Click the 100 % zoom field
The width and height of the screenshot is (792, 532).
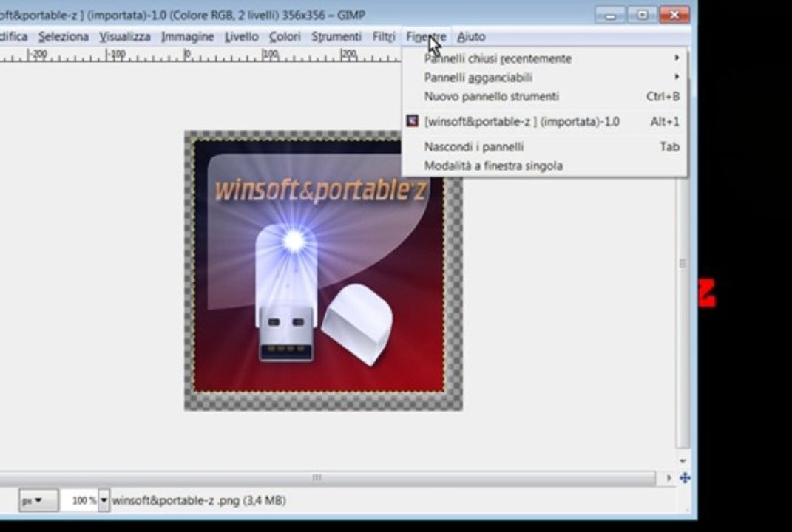(x=79, y=500)
